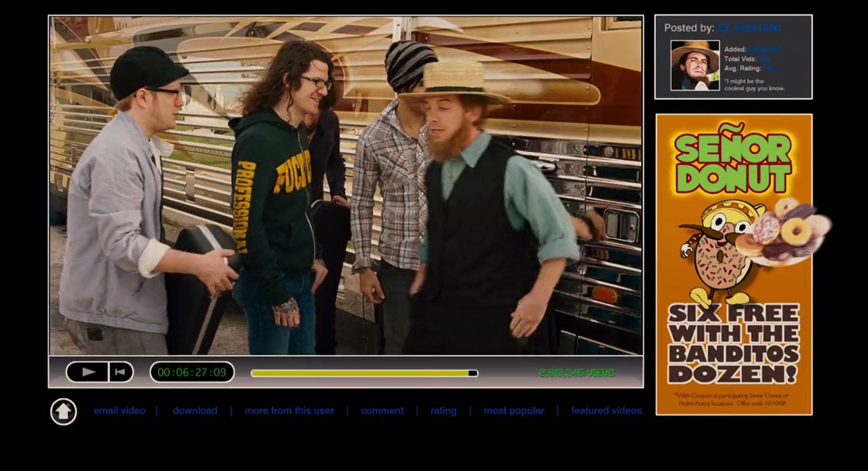Click the upload arrow circle icon
868x471 pixels.
[63, 411]
